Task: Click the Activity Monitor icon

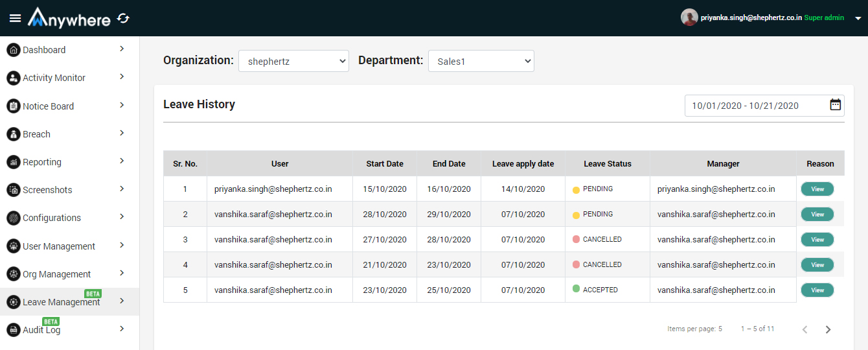Action: coord(13,78)
